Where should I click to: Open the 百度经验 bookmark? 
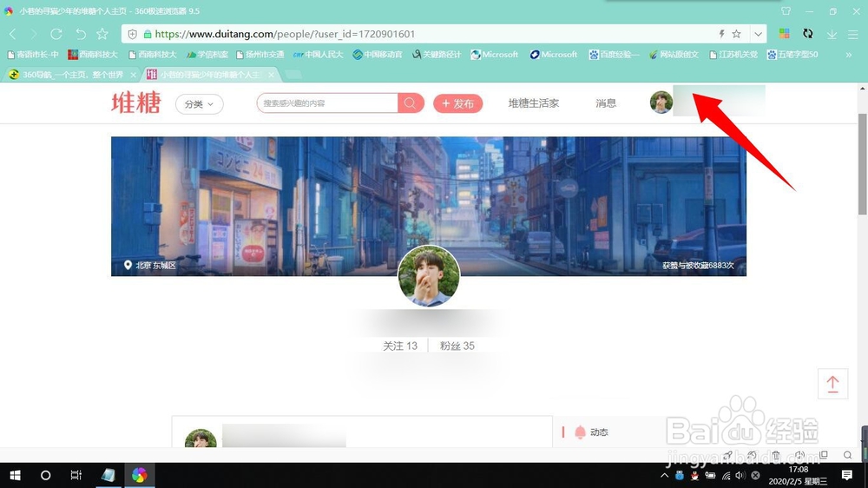coord(614,55)
